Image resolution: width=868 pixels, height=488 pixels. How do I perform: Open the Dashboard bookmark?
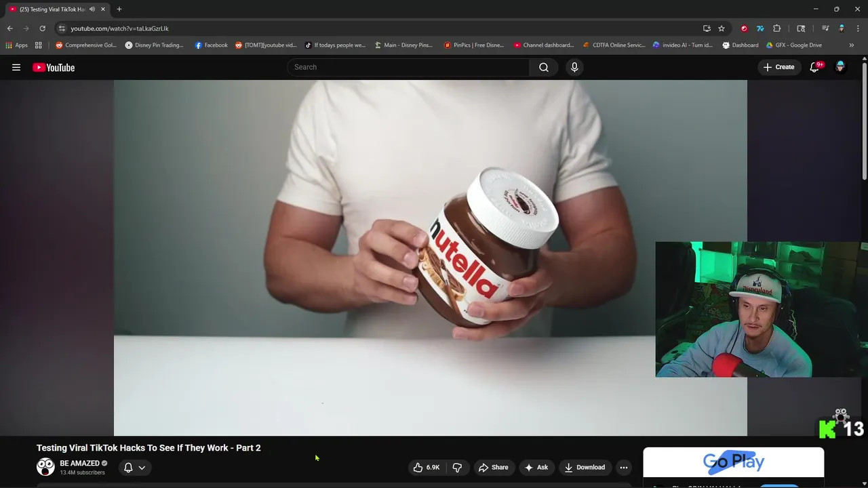741,45
